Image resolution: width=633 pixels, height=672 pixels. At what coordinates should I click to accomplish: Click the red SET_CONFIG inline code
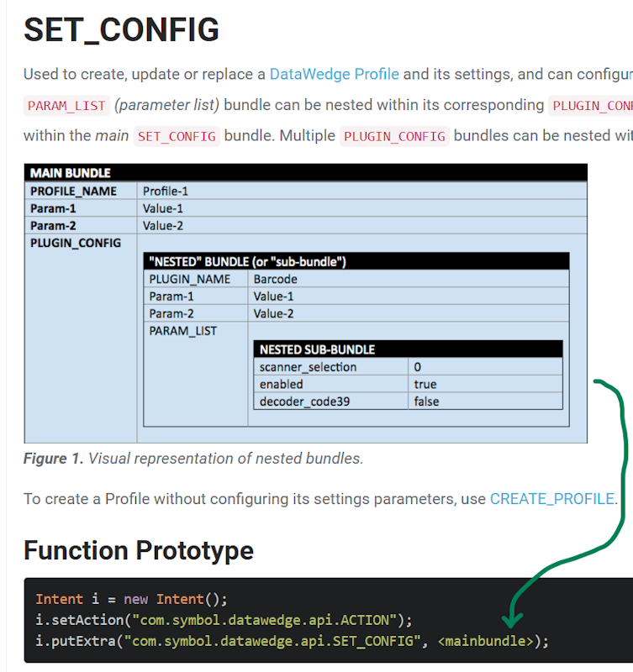[177, 136]
